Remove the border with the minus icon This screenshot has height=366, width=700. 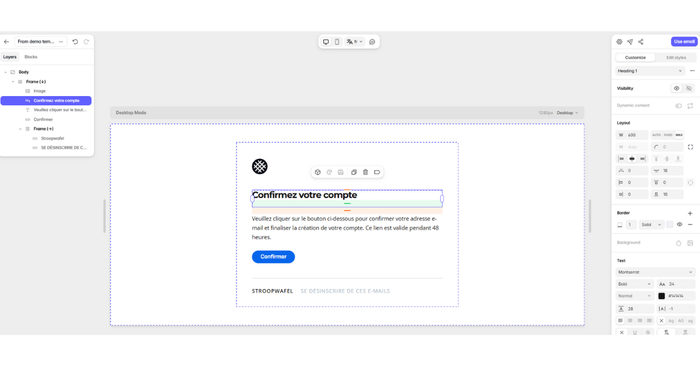pyautogui.click(x=690, y=225)
